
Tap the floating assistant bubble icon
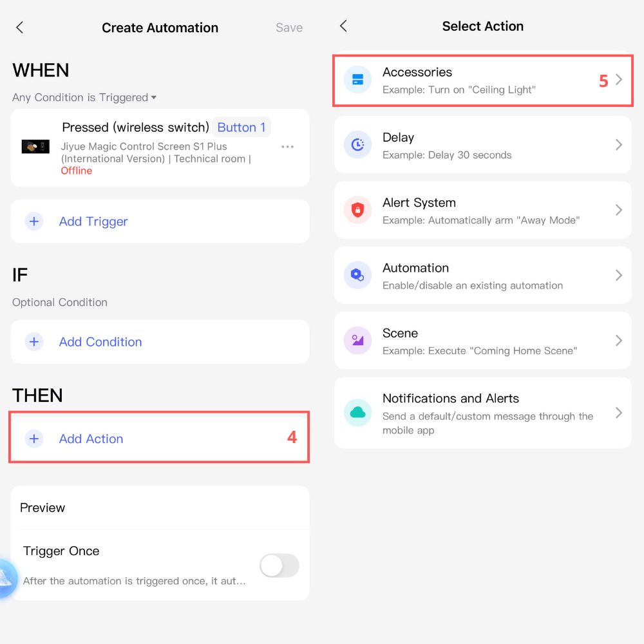pos(6,578)
